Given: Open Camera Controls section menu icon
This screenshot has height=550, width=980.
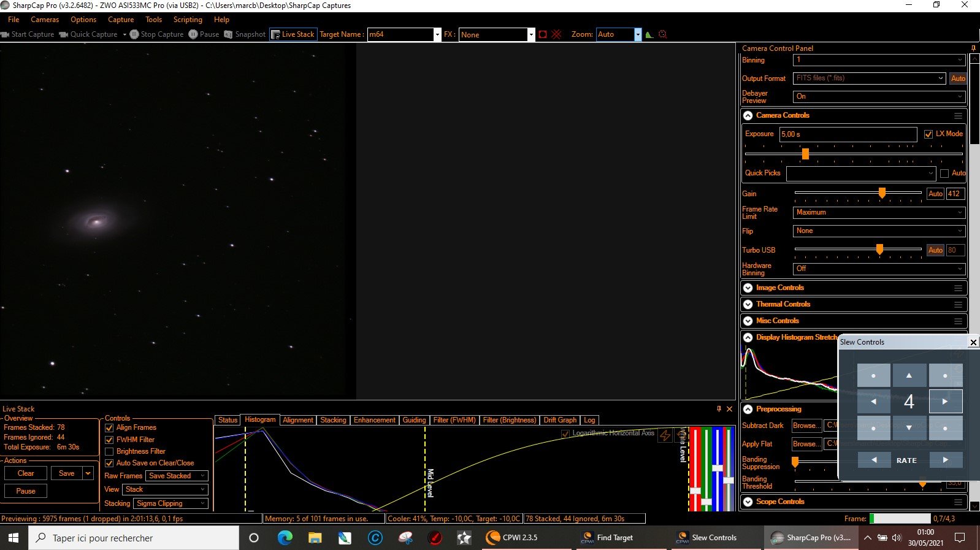Looking at the screenshot, I should pos(958,115).
